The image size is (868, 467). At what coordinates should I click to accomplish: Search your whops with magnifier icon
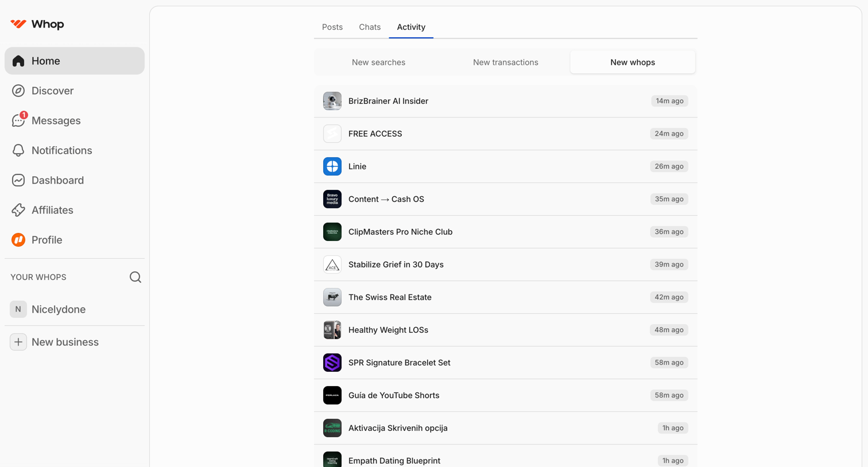pyautogui.click(x=135, y=277)
